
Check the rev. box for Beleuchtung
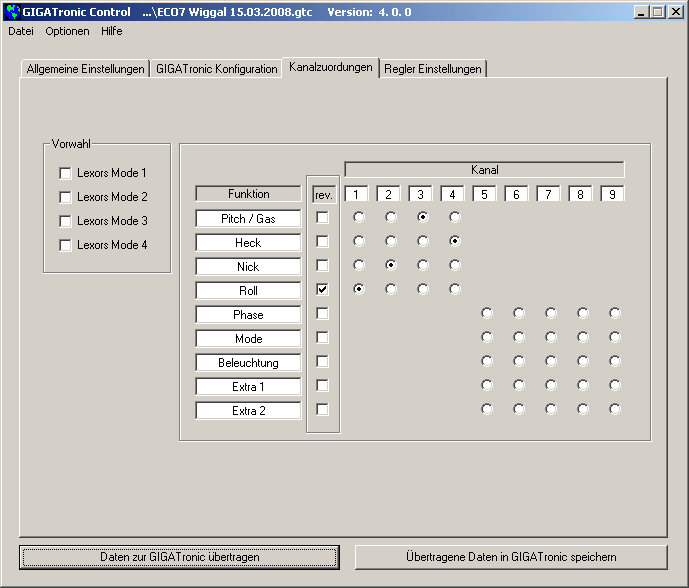click(x=323, y=361)
